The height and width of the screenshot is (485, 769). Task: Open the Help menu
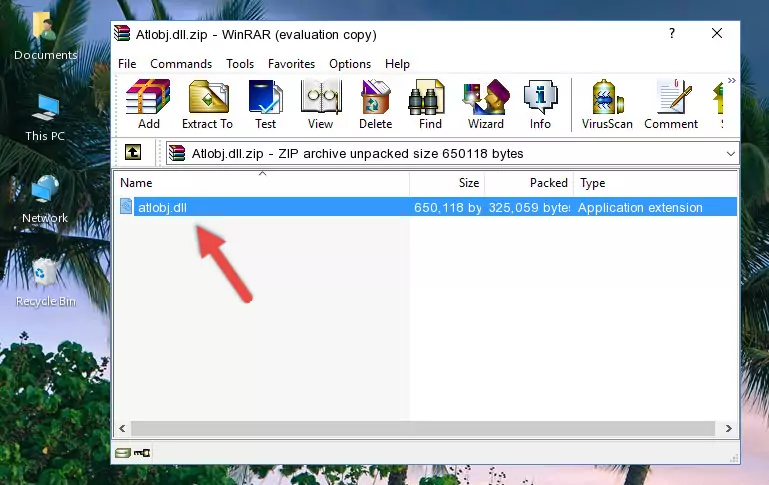pos(397,64)
